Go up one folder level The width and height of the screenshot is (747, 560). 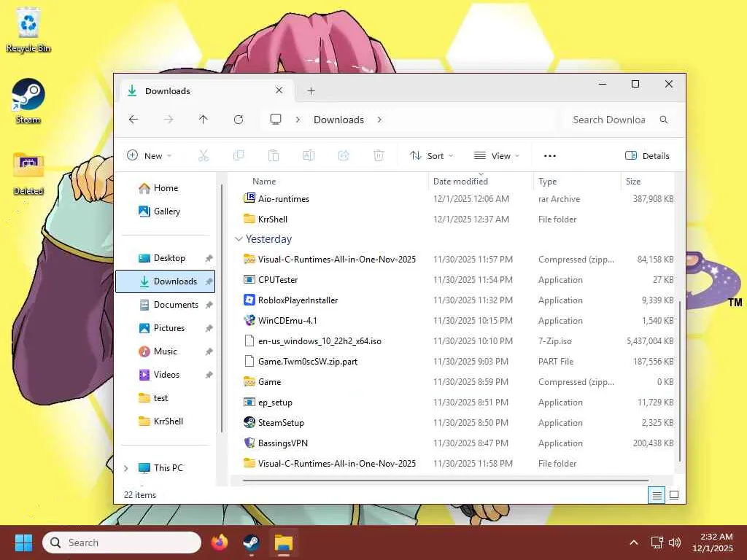click(x=204, y=120)
